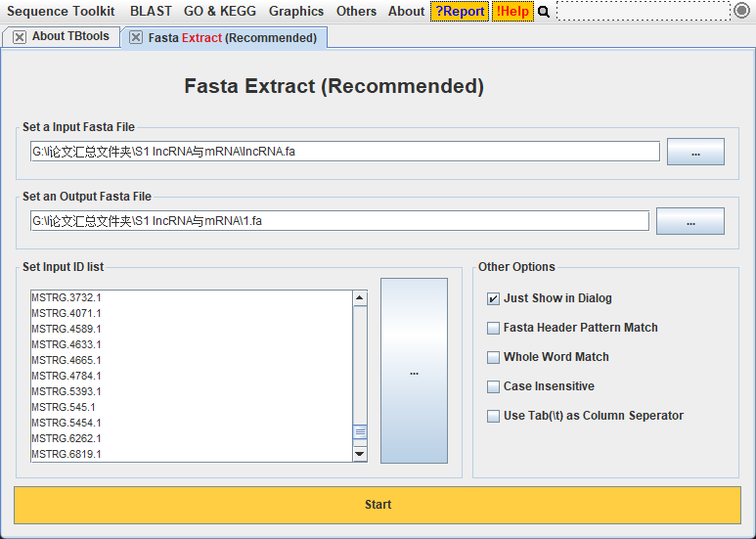Click the magnifier search icon

[x=544, y=12]
